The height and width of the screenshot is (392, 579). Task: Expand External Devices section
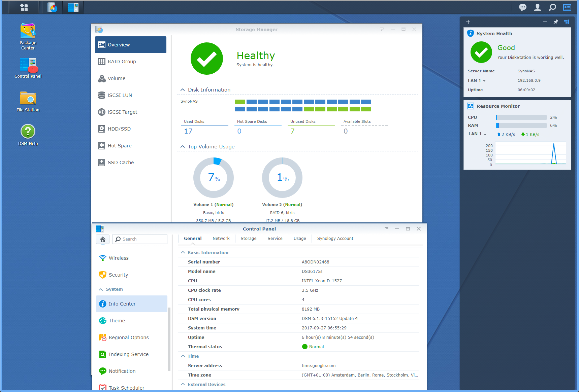[183, 385]
